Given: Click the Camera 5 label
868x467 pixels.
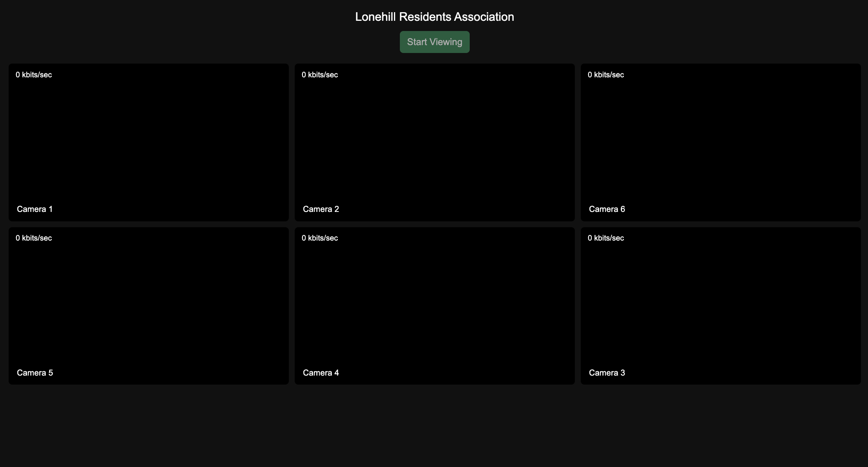Looking at the screenshot, I should pyautogui.click(x=35, y=372).
